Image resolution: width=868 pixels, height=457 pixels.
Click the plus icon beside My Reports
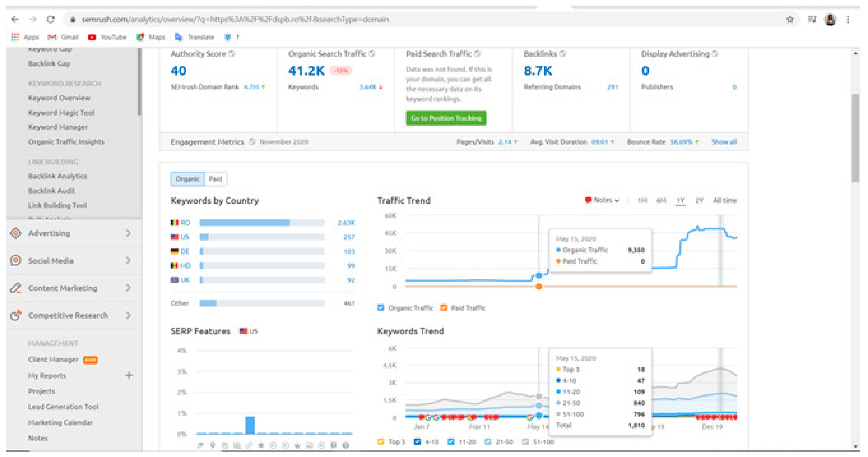tap(129, 376)
